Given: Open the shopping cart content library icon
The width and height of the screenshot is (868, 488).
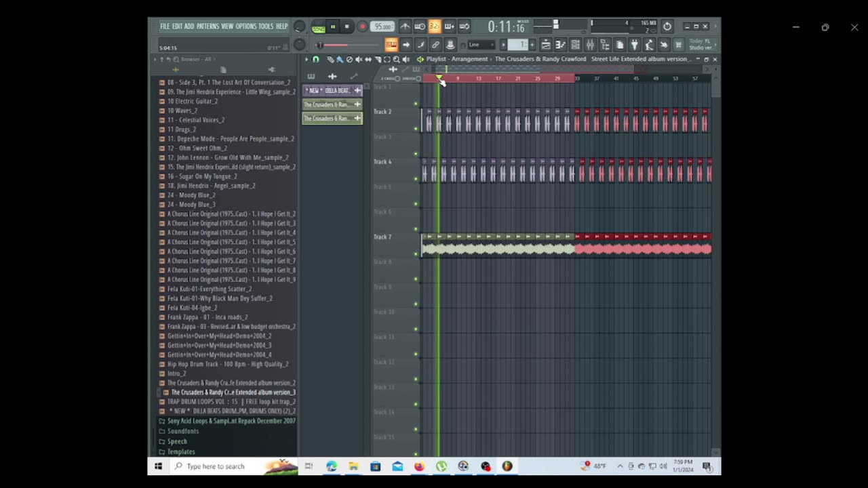Looking at the screenshot, I should (678, 45).
